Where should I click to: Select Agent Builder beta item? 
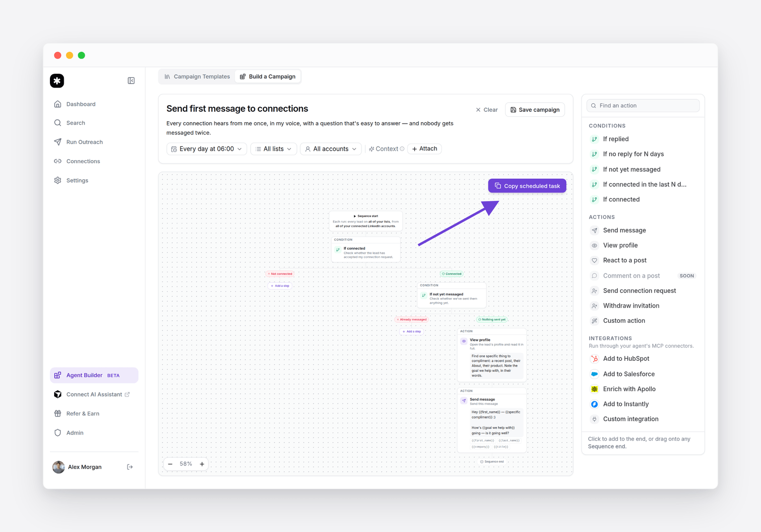[94, 375]
